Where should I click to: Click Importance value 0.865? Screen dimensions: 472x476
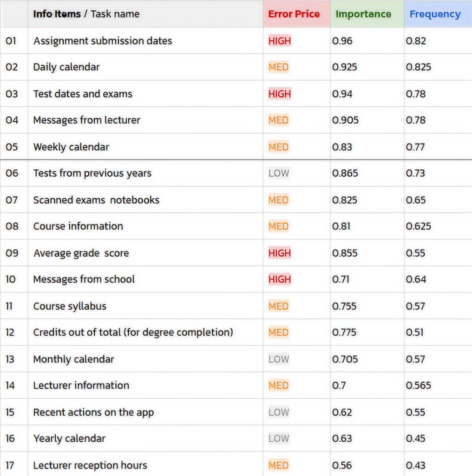click(345, 173)
